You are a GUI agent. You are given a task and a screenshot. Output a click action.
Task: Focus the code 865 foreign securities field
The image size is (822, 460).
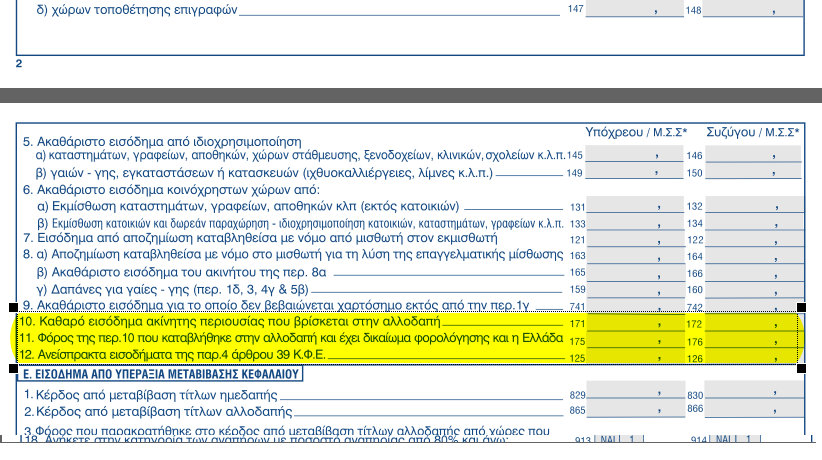[x=636, y=410]
